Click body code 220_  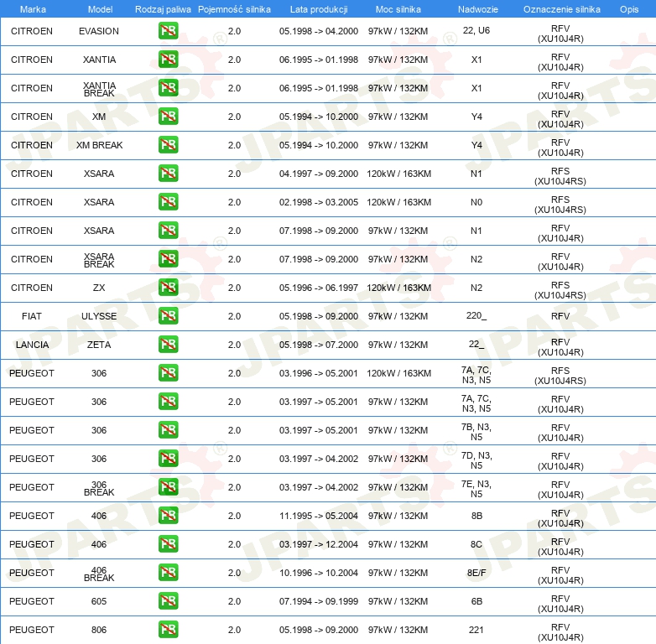coord(476,315)
